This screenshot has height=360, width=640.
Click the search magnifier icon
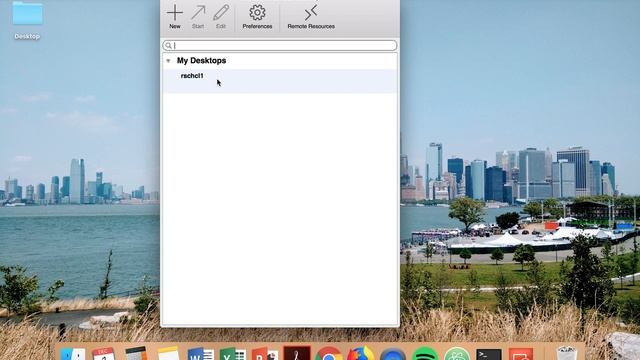(168, 45)
